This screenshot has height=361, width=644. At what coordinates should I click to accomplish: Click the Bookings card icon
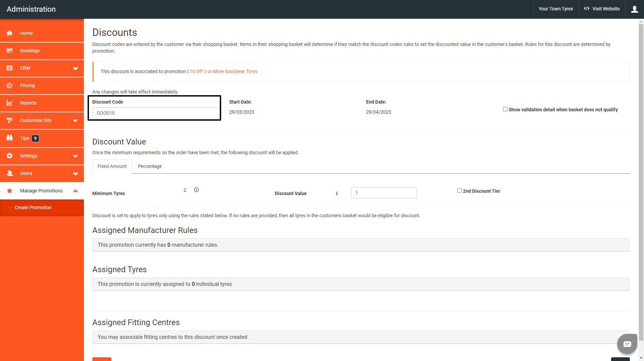[9, 51]
